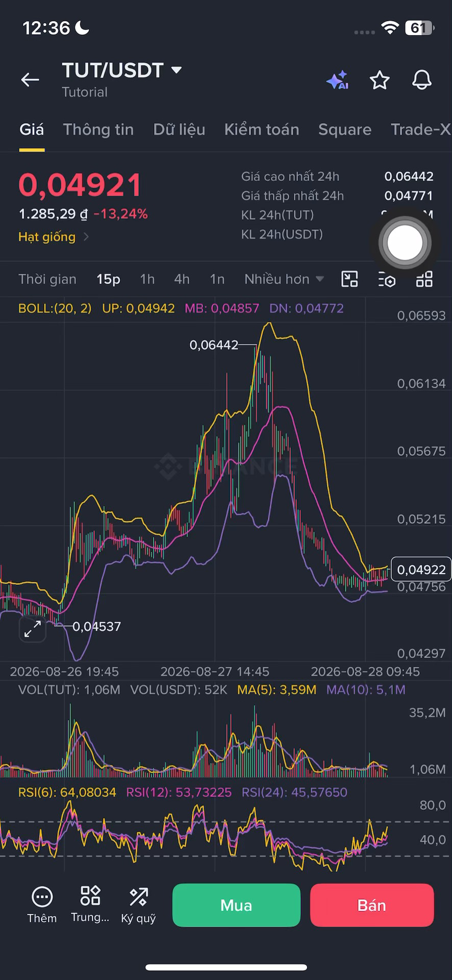This screenshot has width=452, height=980.
Task: Tap the Tutorial subtitle text
Action: click(85, 92)
